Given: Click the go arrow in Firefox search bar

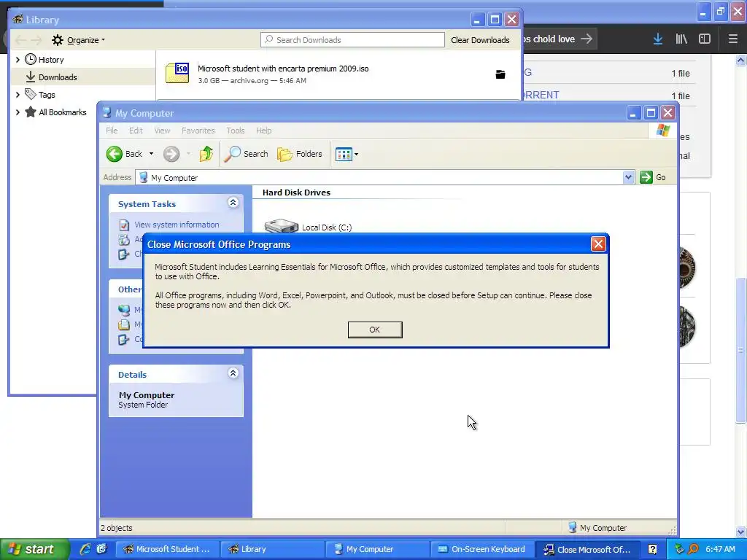Looking at the screenshot, I should pos(587,39).
